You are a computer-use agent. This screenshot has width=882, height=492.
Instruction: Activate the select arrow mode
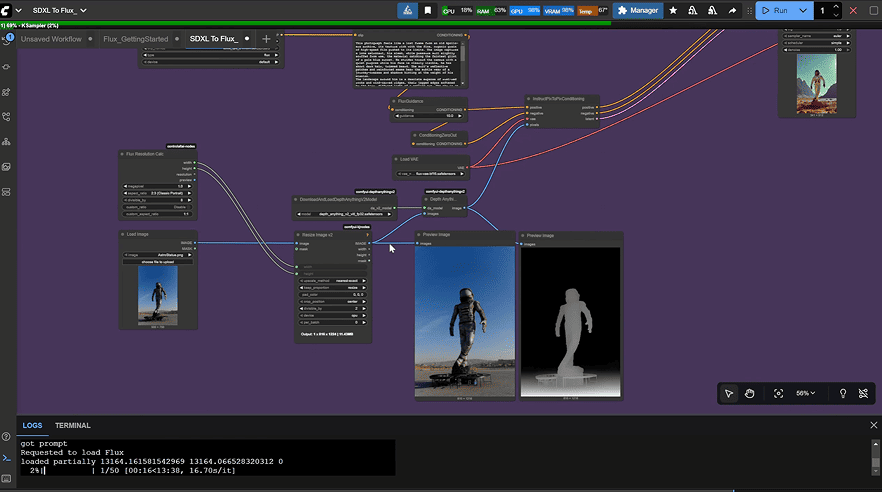729,394
